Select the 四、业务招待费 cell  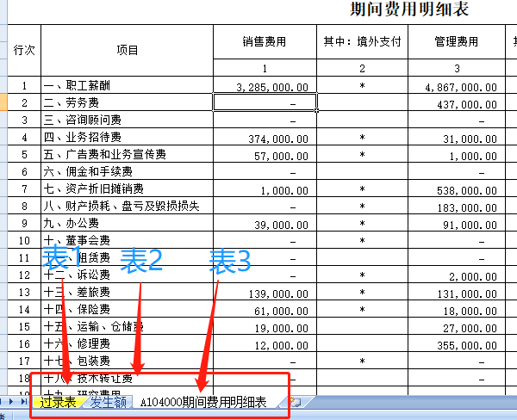127,137
